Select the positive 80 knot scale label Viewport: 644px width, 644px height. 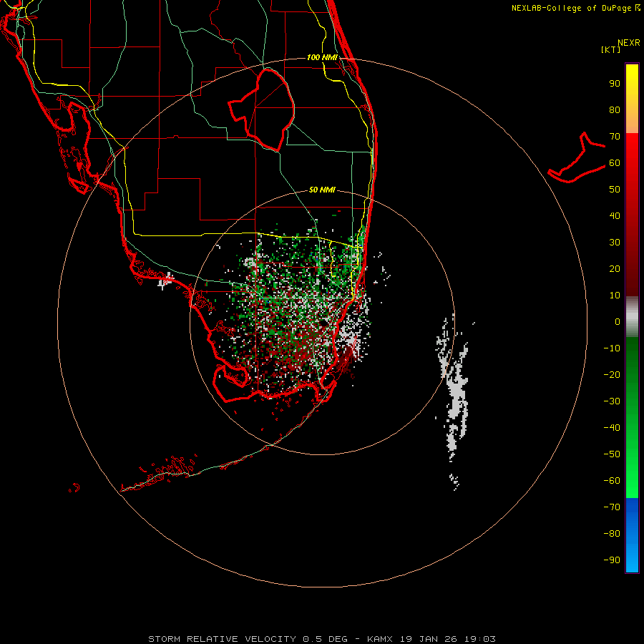click(615, 110)
